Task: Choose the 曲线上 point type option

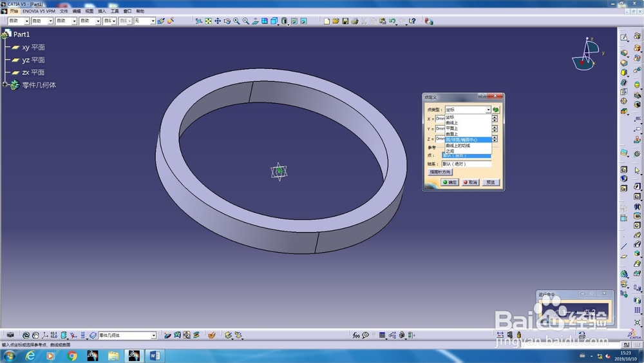Action: point(468,123)
